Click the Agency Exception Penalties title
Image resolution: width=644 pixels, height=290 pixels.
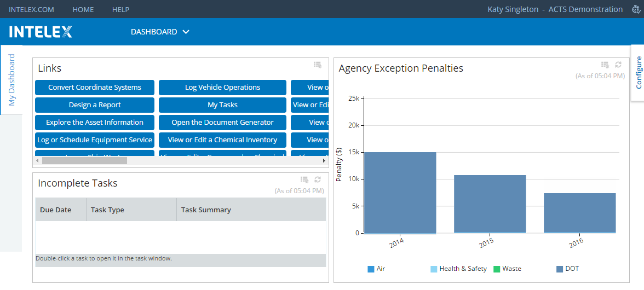click(x=401, y=68)
